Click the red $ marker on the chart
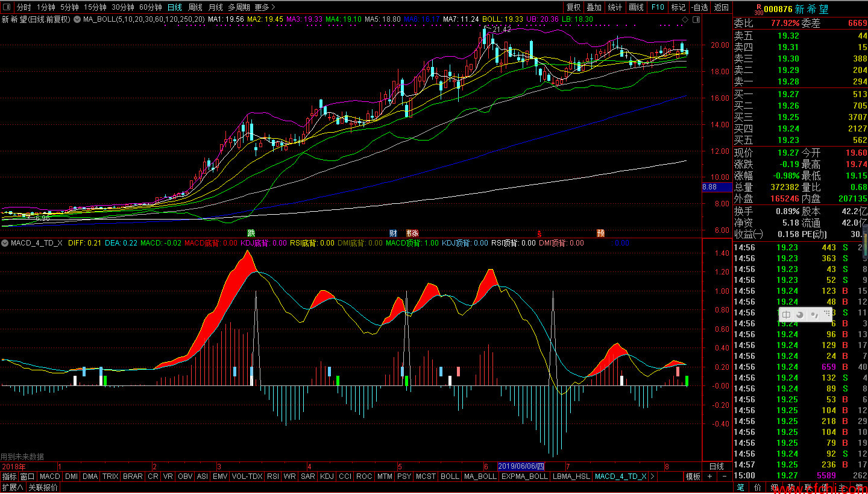This screenshot has height=494, width=868. pyautogui.click(x=539, y=233)
